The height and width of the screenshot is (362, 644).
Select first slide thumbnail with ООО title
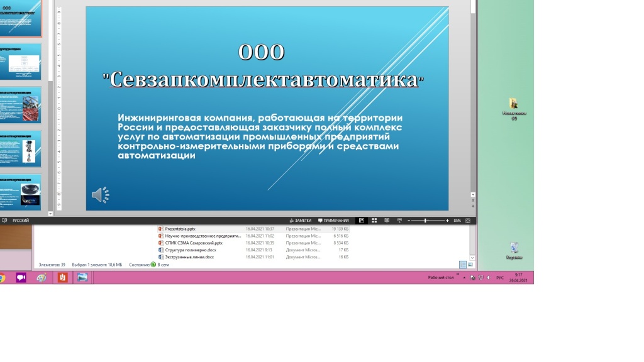click(x=21, y=18)
